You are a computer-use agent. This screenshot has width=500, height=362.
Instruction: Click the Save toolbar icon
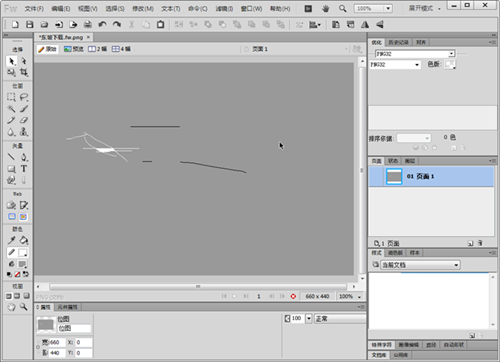click(x=30, y=25)
